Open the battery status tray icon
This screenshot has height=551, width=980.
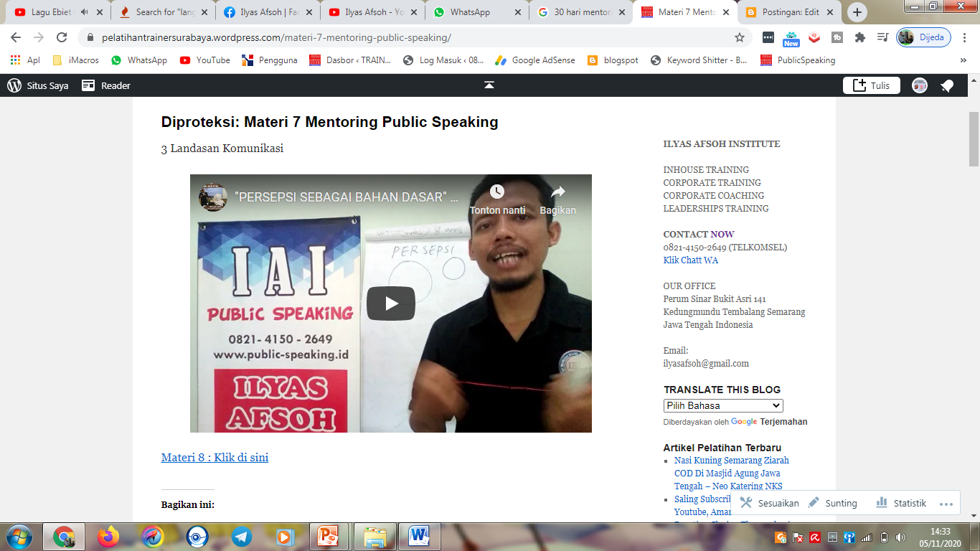click(x=884, y=537)
